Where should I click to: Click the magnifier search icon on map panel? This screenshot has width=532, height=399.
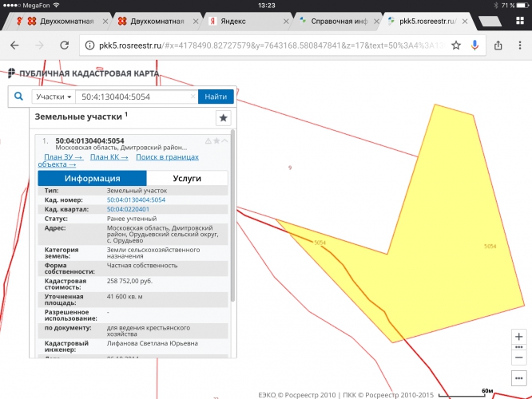18,97
